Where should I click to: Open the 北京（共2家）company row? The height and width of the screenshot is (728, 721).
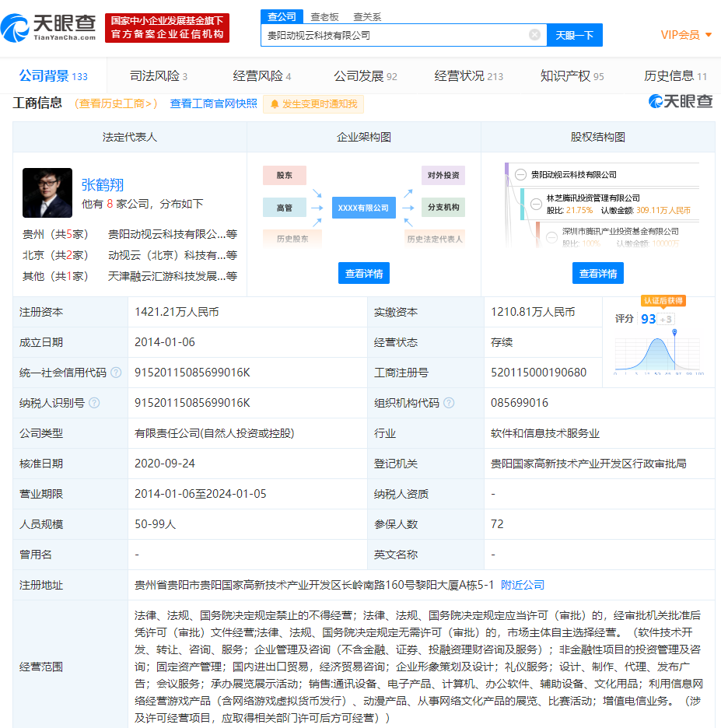coord(130,255)
